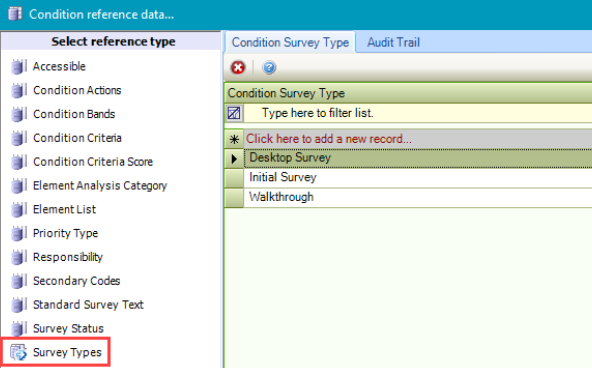The height and width of the screenshot is (368, 592).
Task: Open Condition Criteria Score reference type
Action: pos(93,162)
